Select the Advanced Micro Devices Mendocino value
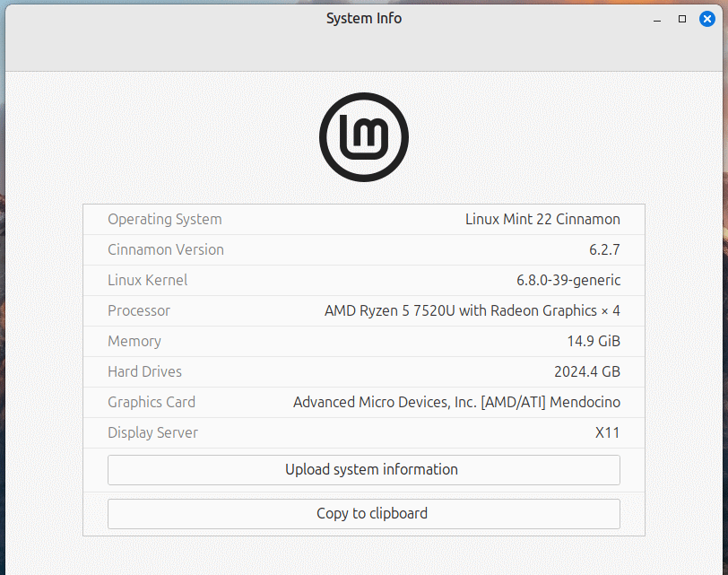The height and width of the screenshot is (575, 728). tap(456, 402)
